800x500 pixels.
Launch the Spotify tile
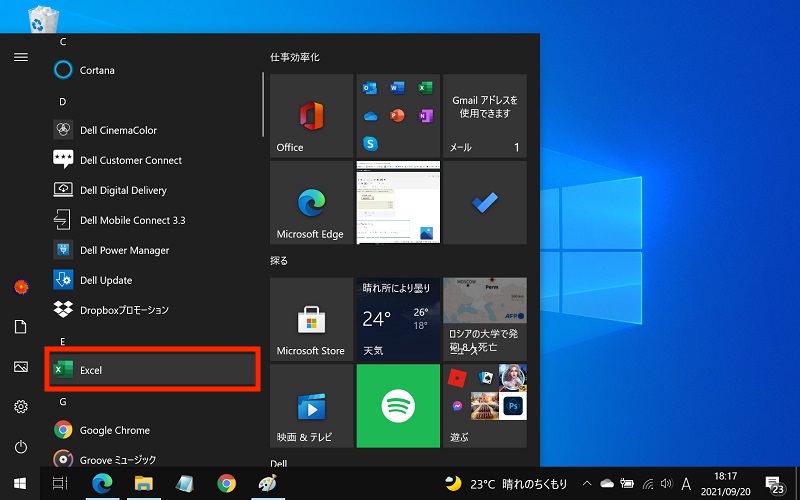click(398, 405)
